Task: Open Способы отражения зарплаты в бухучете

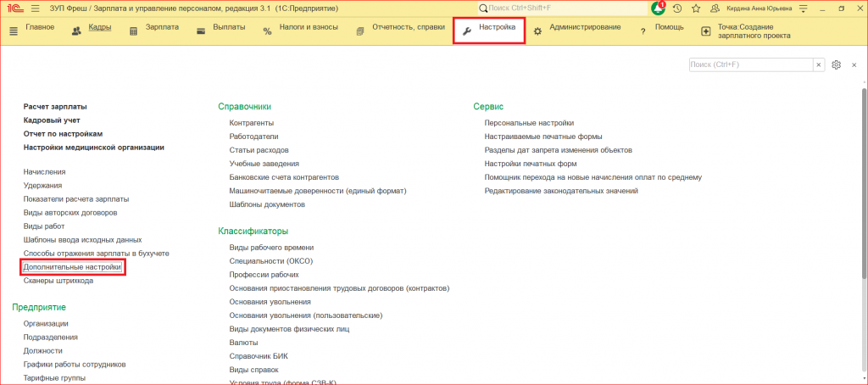Action: coord(97,254)
